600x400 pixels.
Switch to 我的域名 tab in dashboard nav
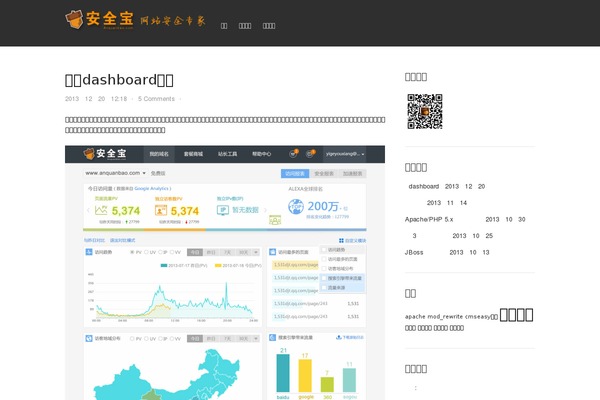point(159,154)
